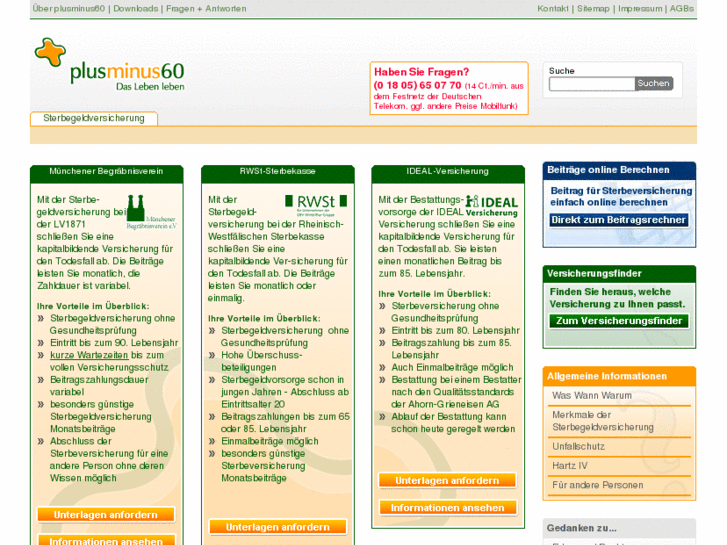
Task: Open Merkmale der Sterbegeldversicherung link
Action: 603,421
